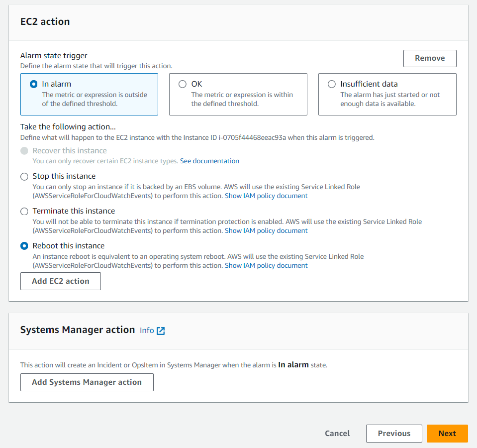This screenshot has width=477, height=448.
Task: Proceed with the Next button
Action: point(447,434)
